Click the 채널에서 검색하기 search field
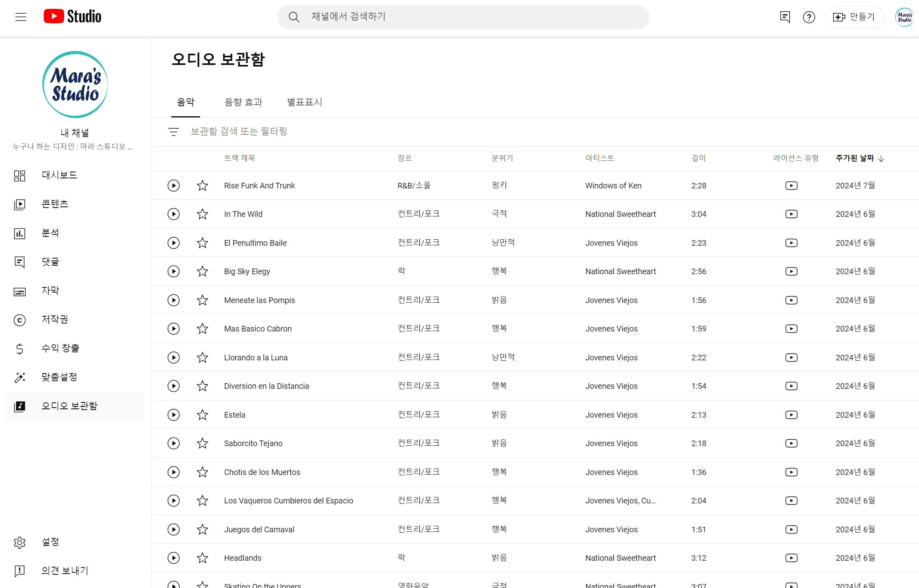 (463, 17)
